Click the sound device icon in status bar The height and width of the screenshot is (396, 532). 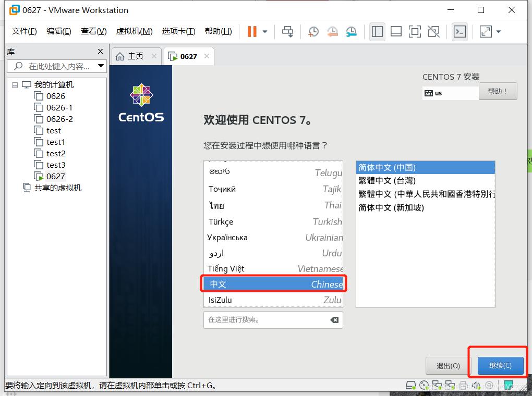click(476, 386)
